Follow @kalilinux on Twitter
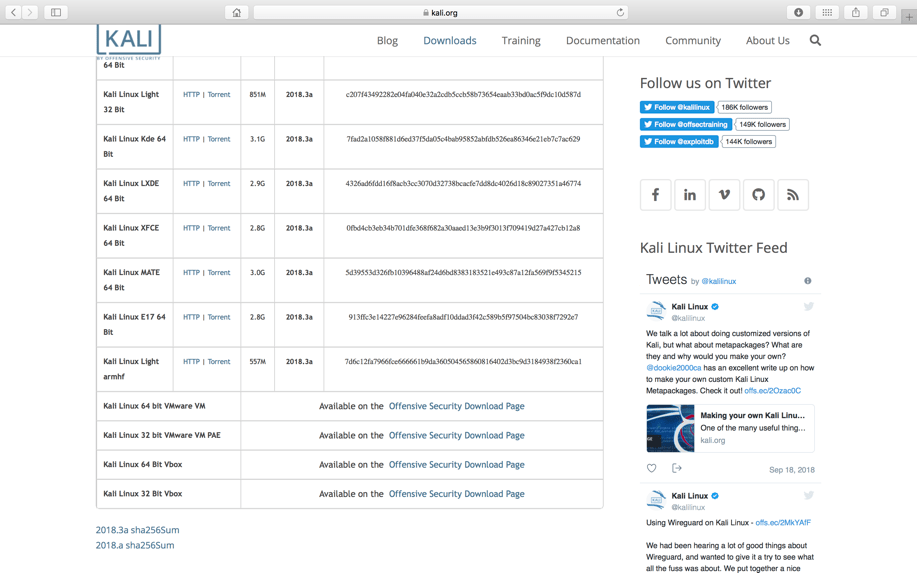This screenshot has width=917, height=573. tap(677, 107)
